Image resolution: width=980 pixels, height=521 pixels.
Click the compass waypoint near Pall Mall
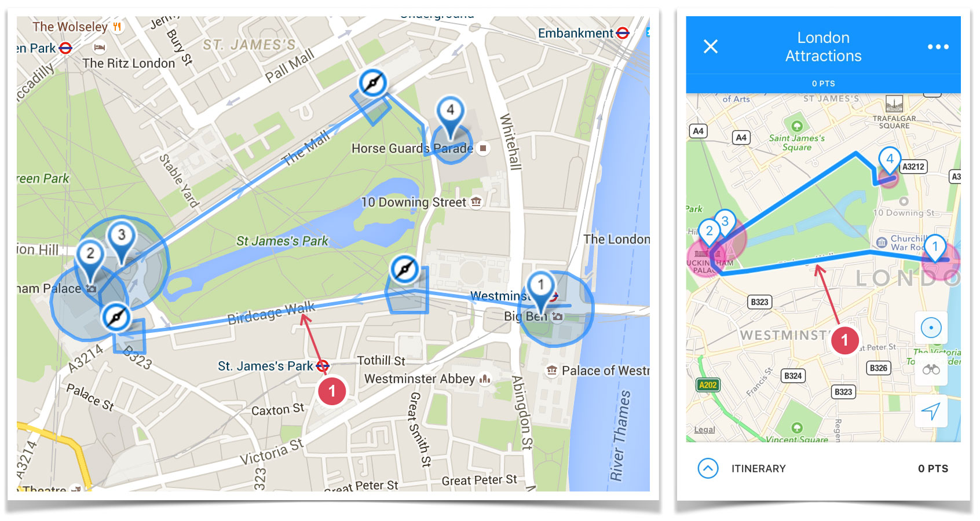(x=372, y=83)
